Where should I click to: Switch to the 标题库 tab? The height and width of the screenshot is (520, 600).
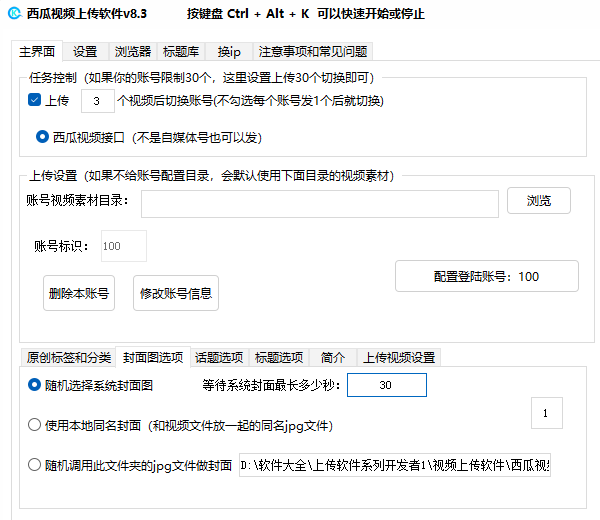[x=181, y=51]
